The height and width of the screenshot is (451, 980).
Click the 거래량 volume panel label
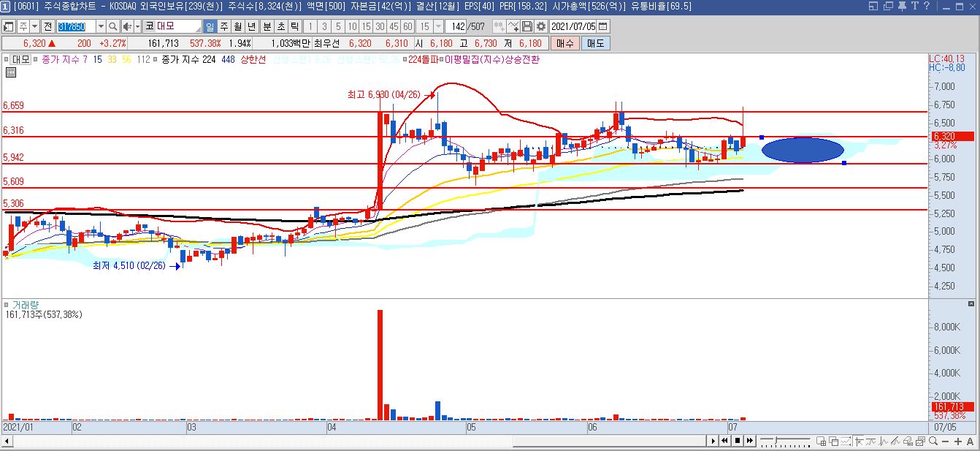tap(25, 305)
